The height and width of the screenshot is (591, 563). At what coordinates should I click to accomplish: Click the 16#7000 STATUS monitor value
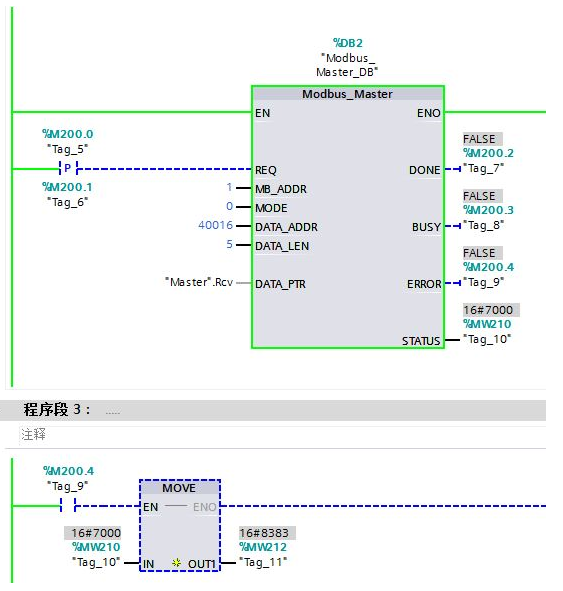[x=491, y=310]
